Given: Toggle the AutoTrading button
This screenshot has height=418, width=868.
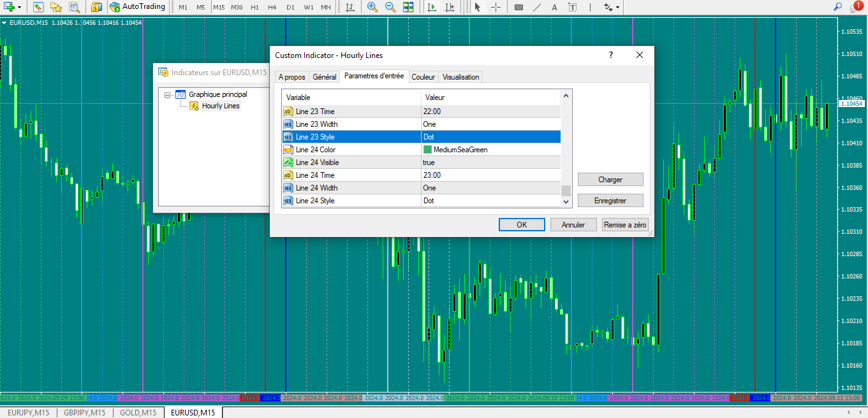Looking at the screenshot, I should [136, 7].
